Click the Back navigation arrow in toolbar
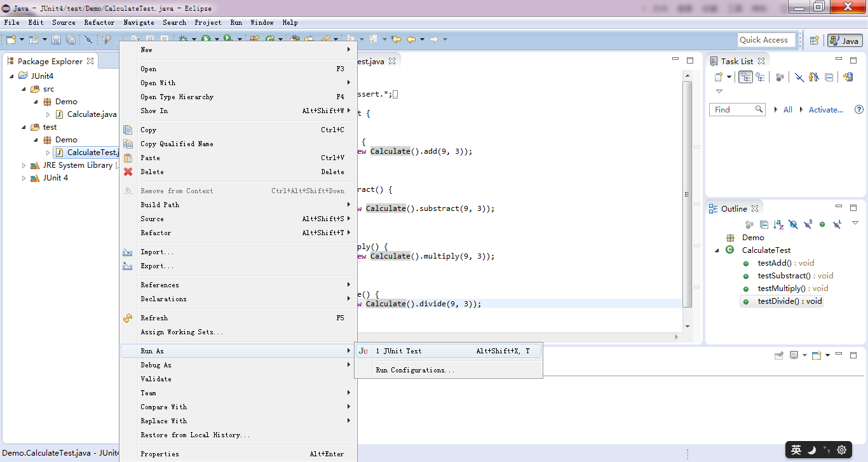The image size is (868, 462). tap(411, 39)
